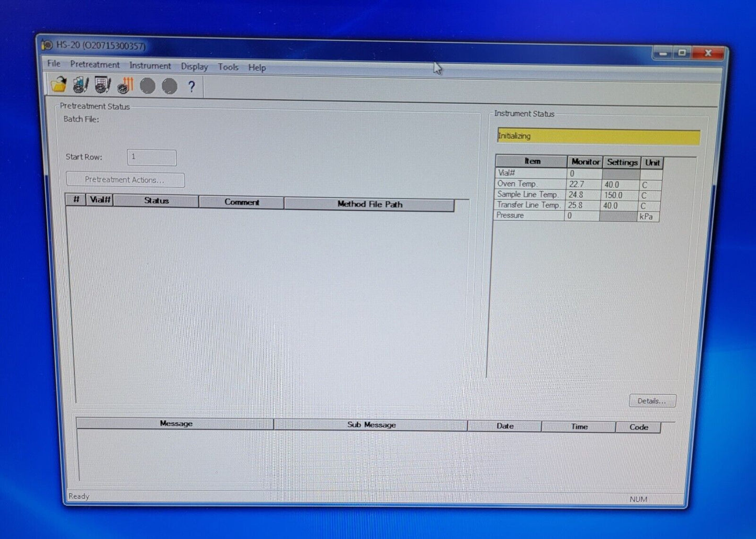This screenshot has height=539, width=756.
Task: Click the Monitor column header
Action: pos(585,162)
